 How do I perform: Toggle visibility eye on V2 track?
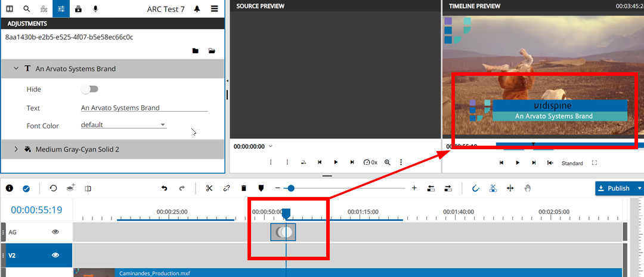pyautogui.click(x=55, y=255)
